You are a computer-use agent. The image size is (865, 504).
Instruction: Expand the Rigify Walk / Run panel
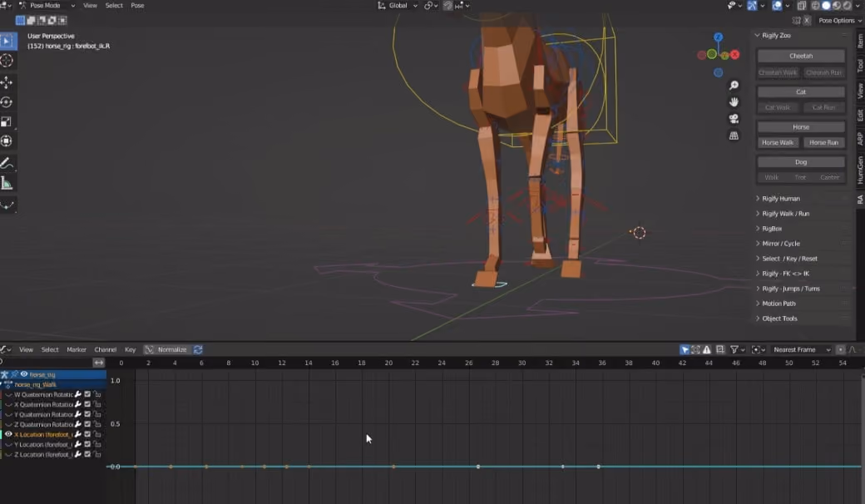click(x=785, y=214)
